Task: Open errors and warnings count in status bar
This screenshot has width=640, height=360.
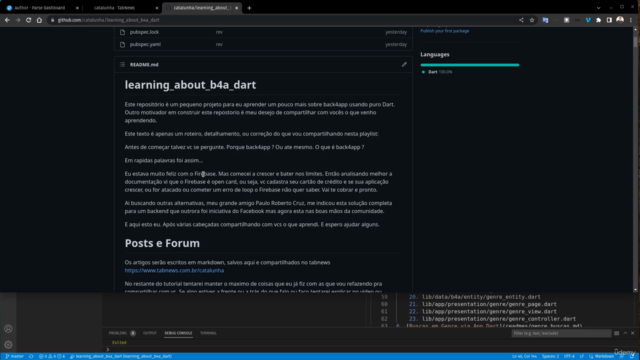Action: 52,356
